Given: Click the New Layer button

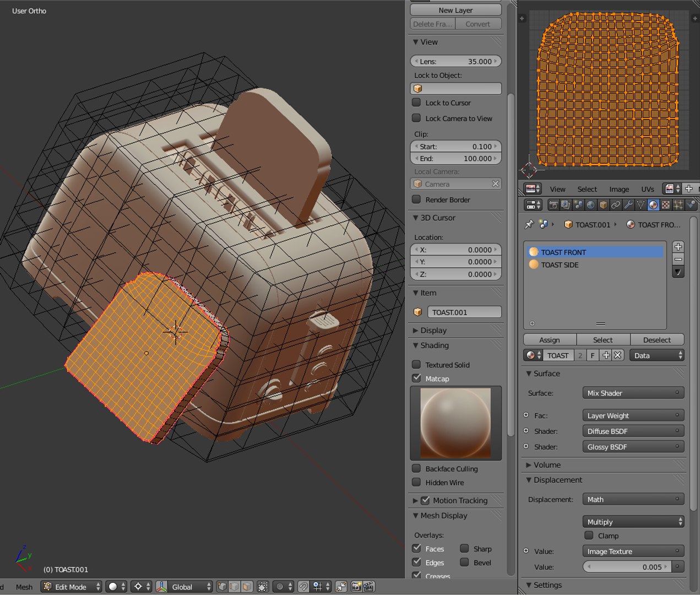Looking at the screenshot, I should (456, 10).
